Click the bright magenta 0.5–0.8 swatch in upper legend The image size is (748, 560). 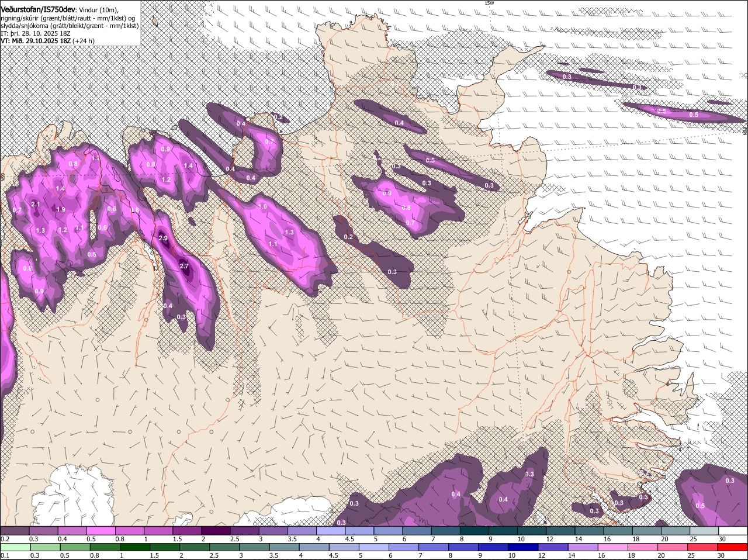coord(101,531)
